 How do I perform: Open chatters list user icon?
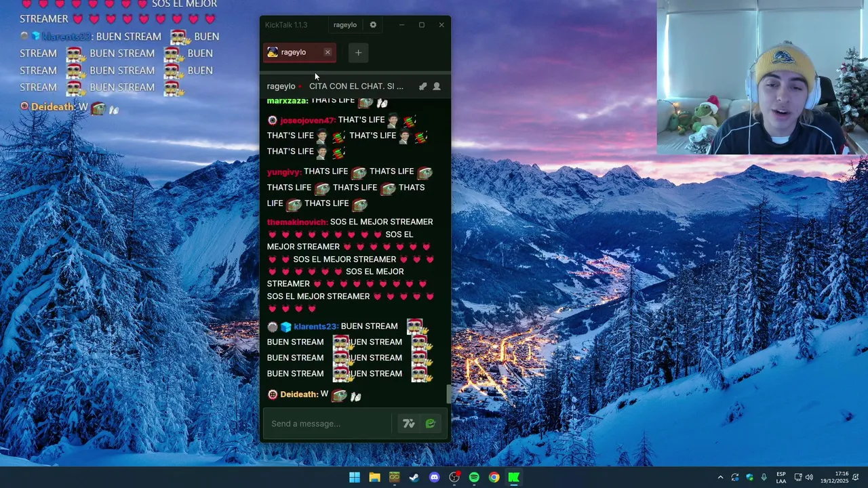[x=437, y=86]
